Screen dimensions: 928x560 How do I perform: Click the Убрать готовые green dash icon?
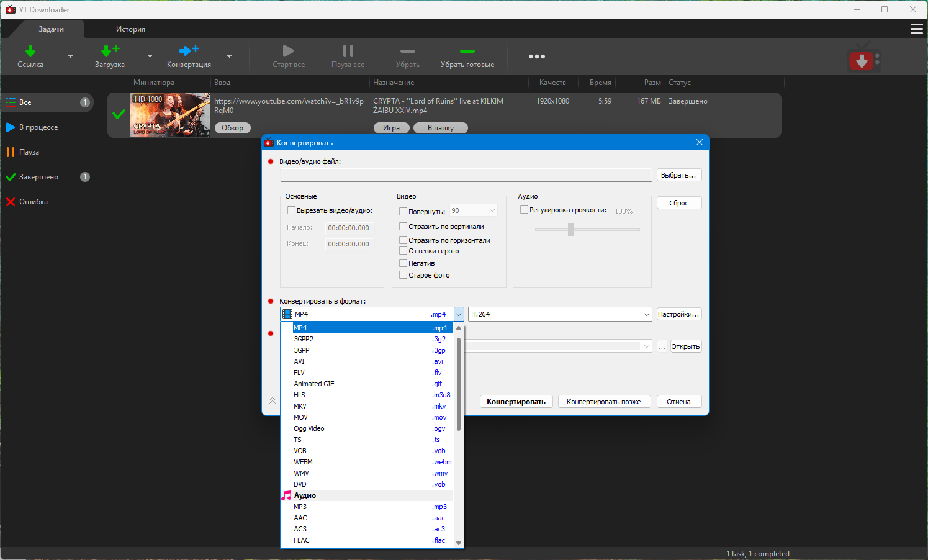(467, 51)
